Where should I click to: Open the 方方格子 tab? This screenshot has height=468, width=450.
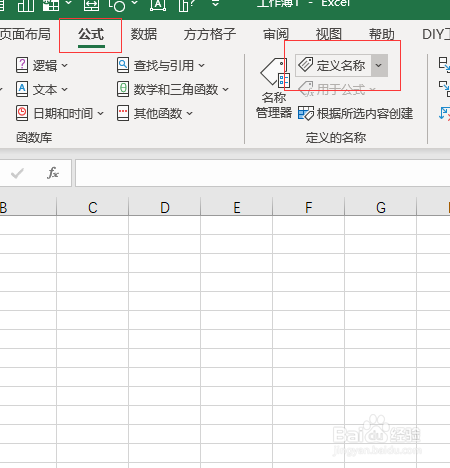210,35
